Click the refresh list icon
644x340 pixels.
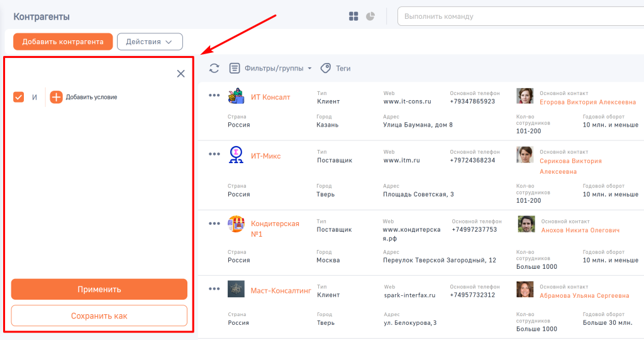[214, 68]
